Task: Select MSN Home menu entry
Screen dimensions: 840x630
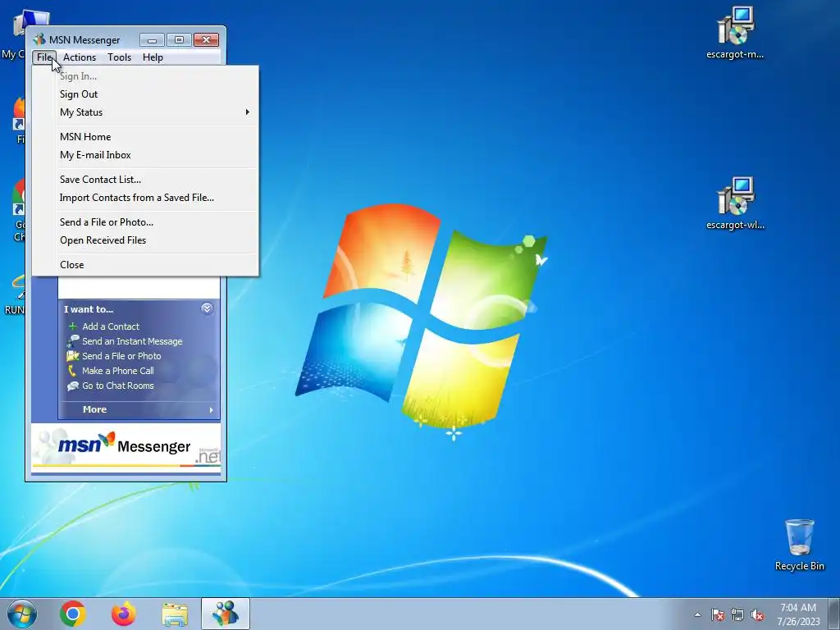Action: pos(144,137)
